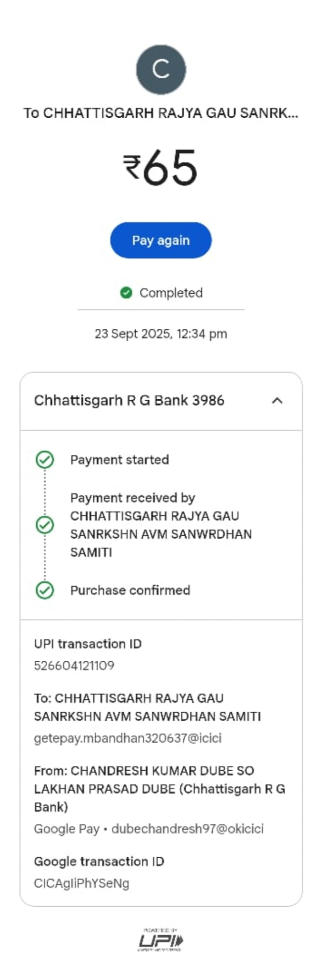321x980 pixels.
Task: Click the dubechandresh97@okicici sender UPI ID
Action: (188, 828)
